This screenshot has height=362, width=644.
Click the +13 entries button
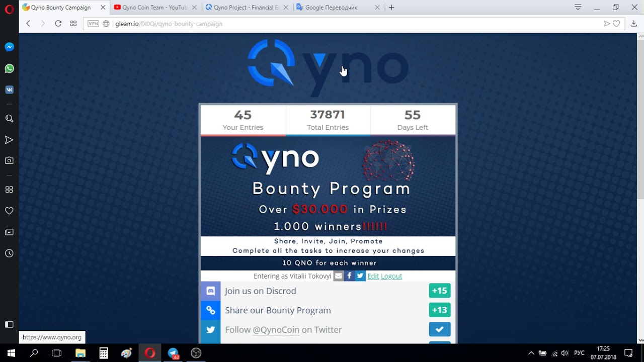(440, 310)
